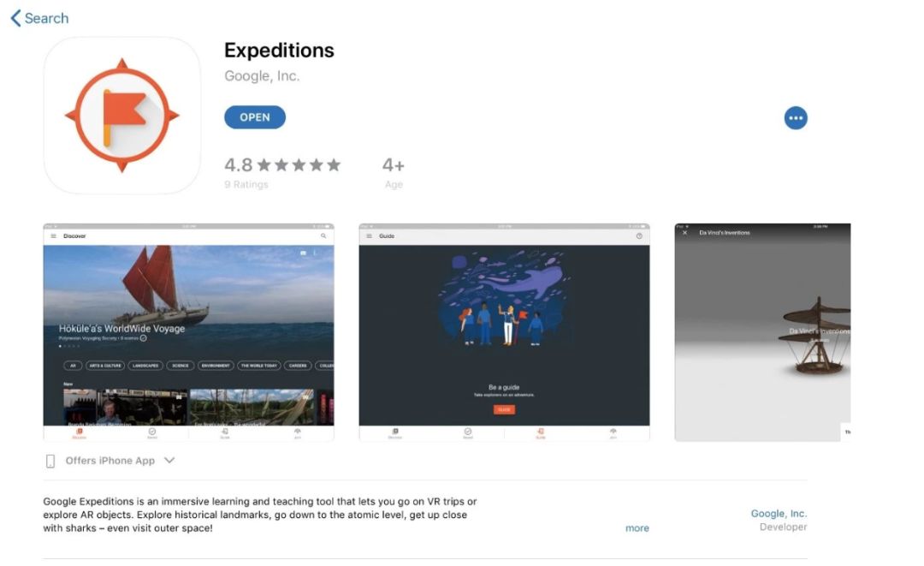The height and width of the screenshot is (566, 924).
Task: Expand the Offers iPhone App chevron
Action: [x=169, y=461]
